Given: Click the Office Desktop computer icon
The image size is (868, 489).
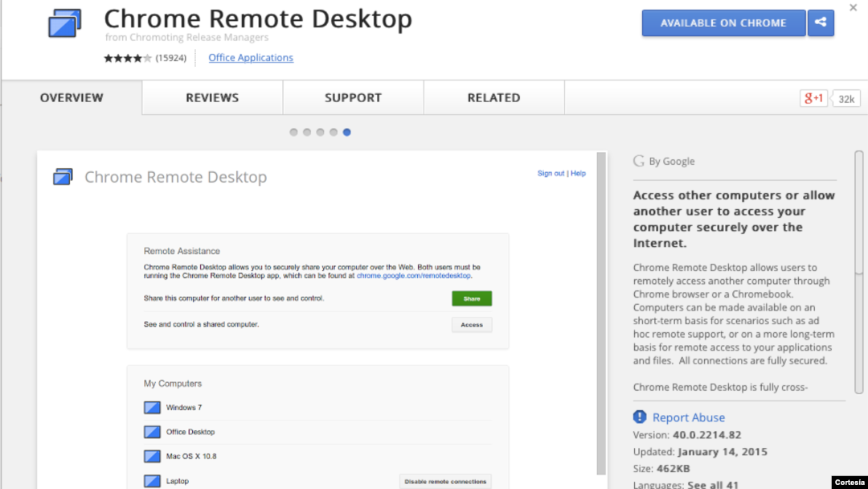Looking at the screenshot, I should 152,432.
